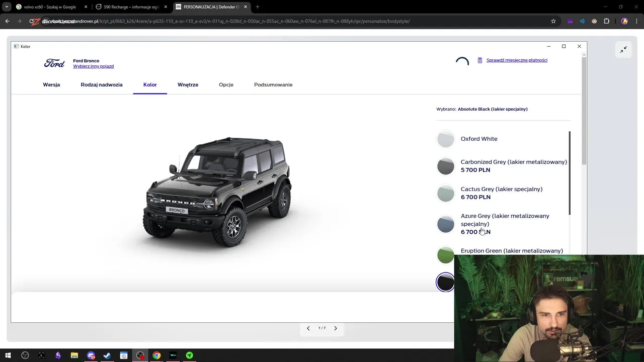
Task: Open Obsidian from the taskbar
Action: (x=58, y=355)
